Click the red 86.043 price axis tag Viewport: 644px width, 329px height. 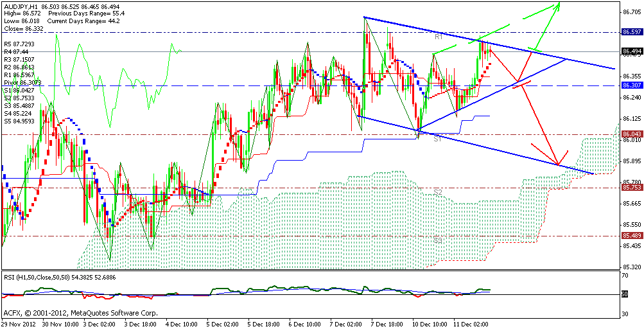(x=632, y=134)
